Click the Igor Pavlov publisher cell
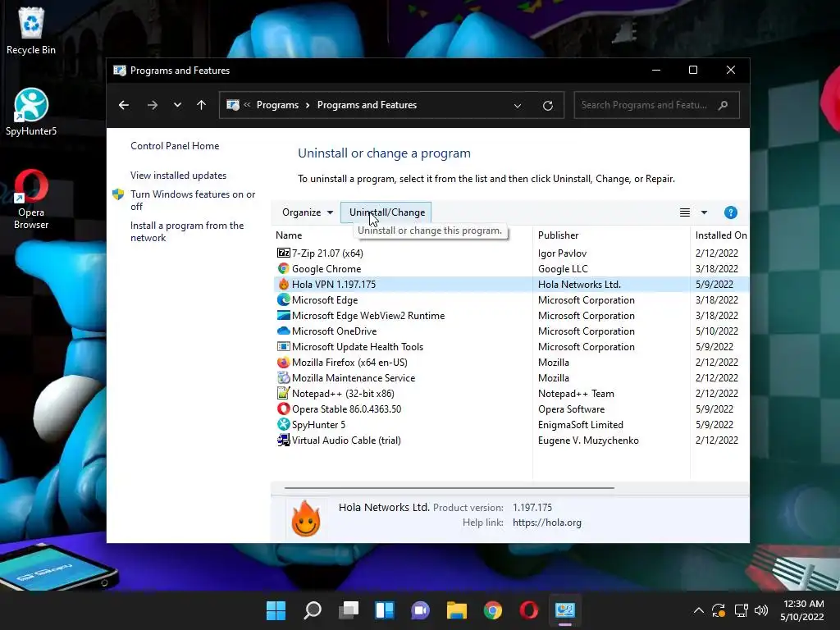 [562, 253]
